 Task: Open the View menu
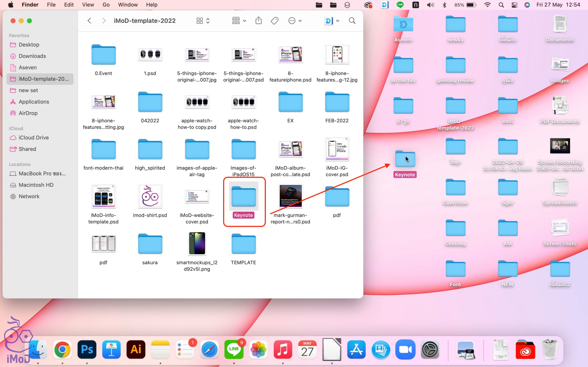pos(88,5)
